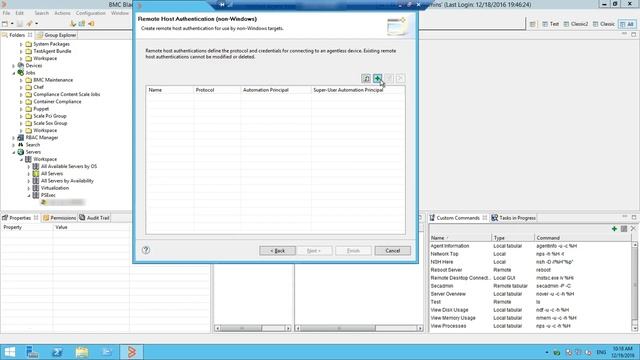This screenshot has width=640, height=360.
Task: Collapse the Jobs node
Action: tap(13, 73)
